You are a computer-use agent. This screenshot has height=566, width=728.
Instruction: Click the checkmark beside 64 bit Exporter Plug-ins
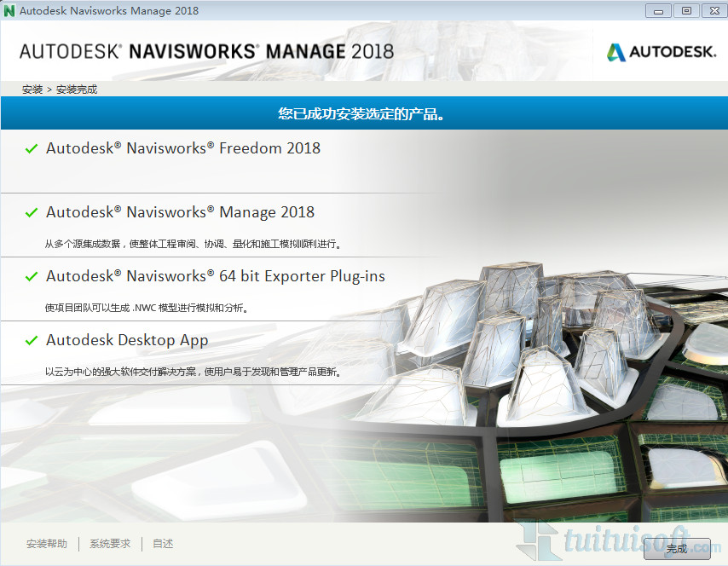coord(32,276)
